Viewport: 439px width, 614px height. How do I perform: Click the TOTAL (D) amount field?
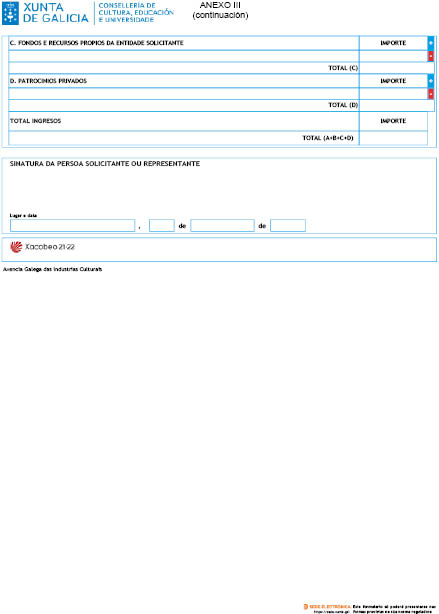tap(397, 105)
